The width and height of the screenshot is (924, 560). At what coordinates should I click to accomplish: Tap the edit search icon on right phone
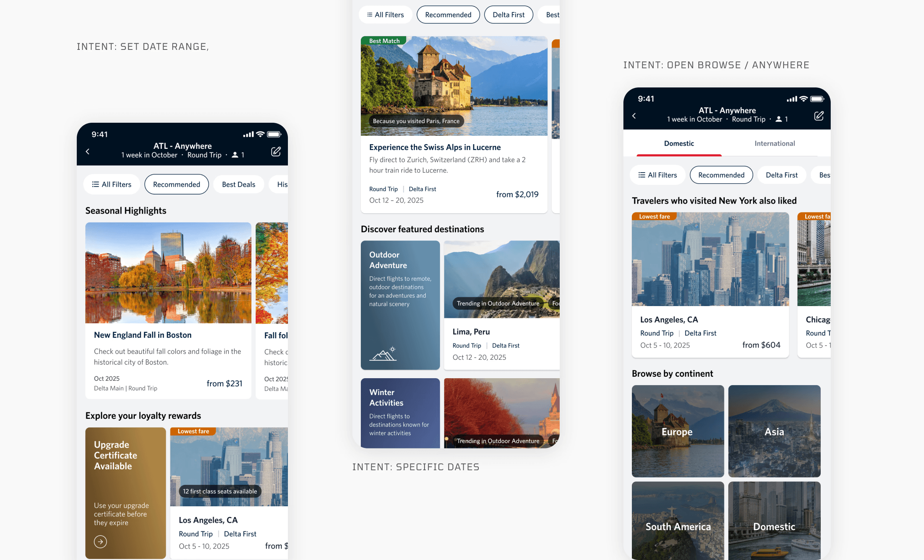click(818, 115)
